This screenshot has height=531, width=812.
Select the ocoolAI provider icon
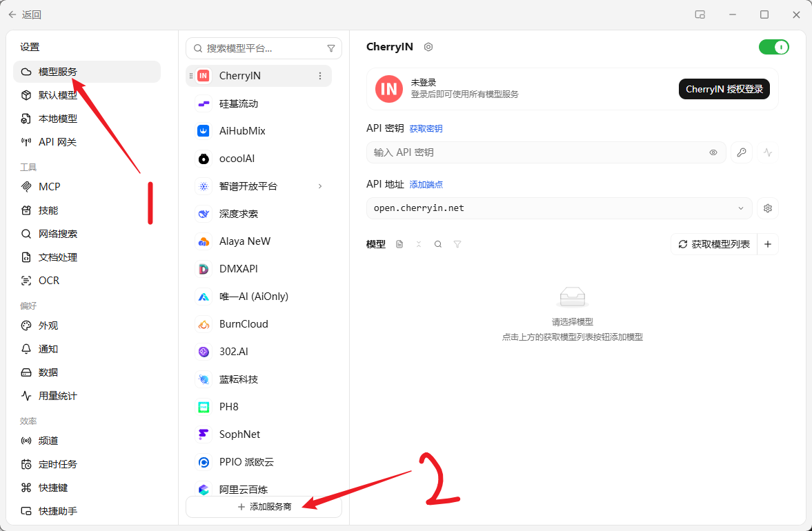[204, 159]
